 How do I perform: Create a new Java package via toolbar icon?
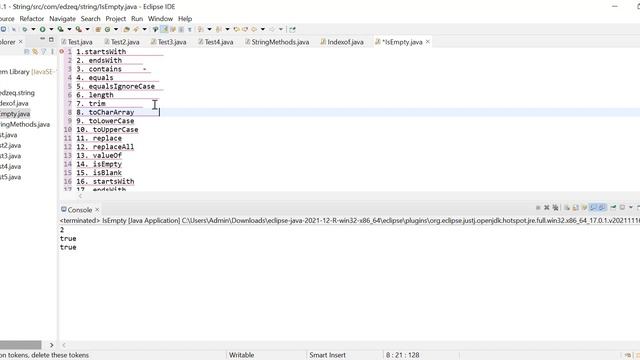coord(98,29)
